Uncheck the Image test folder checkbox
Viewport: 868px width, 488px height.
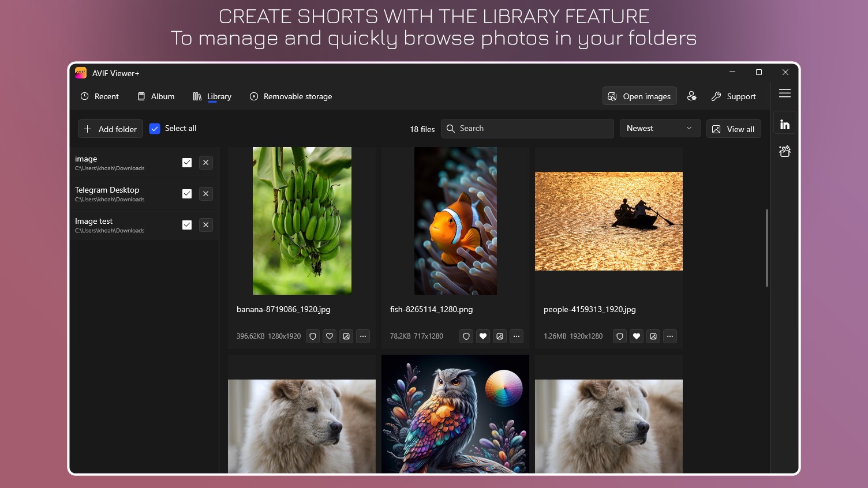tap(187, 225)
